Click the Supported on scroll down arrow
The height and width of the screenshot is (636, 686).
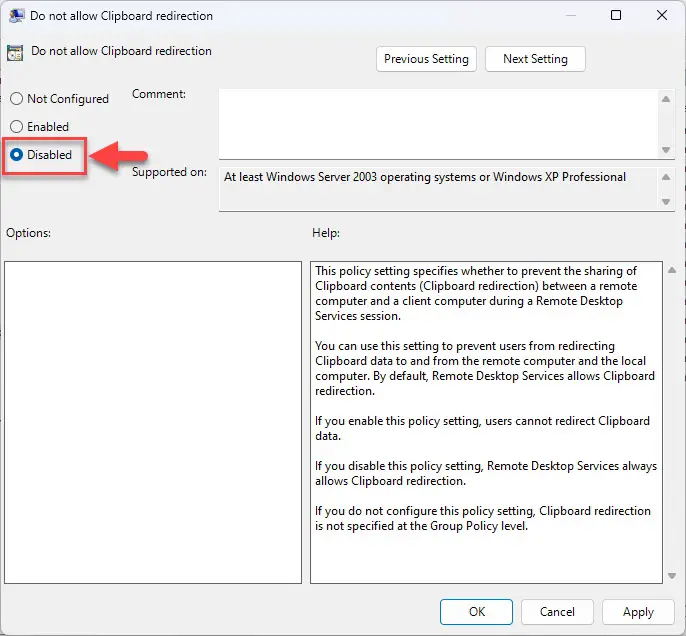[666, 202]
